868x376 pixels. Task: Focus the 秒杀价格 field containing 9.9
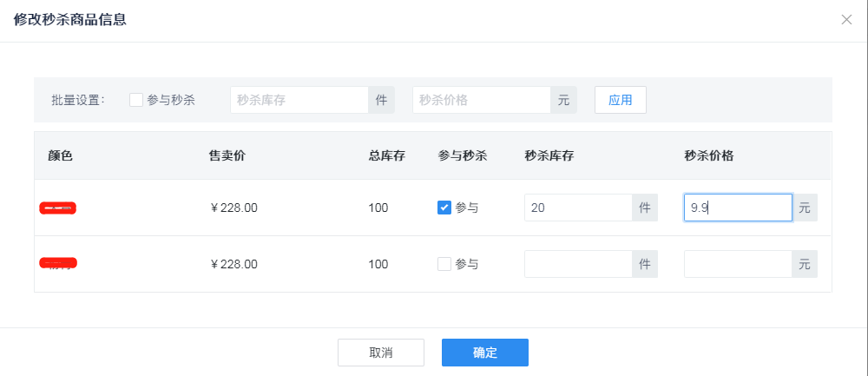738,208
